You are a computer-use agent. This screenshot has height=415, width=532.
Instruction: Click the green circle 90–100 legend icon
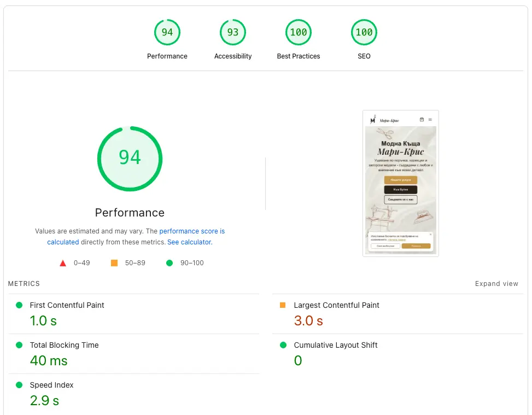[169, 263]
